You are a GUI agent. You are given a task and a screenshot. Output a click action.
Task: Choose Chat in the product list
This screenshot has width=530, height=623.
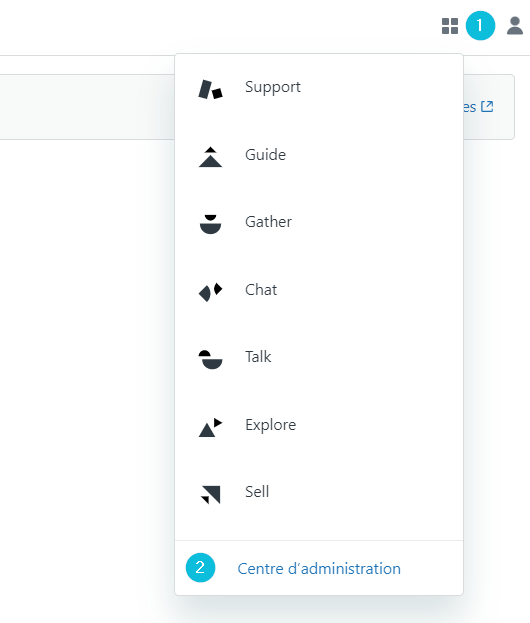pos(261,290)
